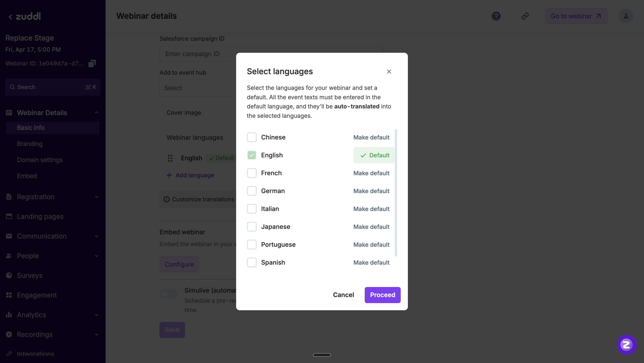This screenshot has width=644, height=363.
Task: Click the drag handle beside English
Action: [x=170, y=158]
